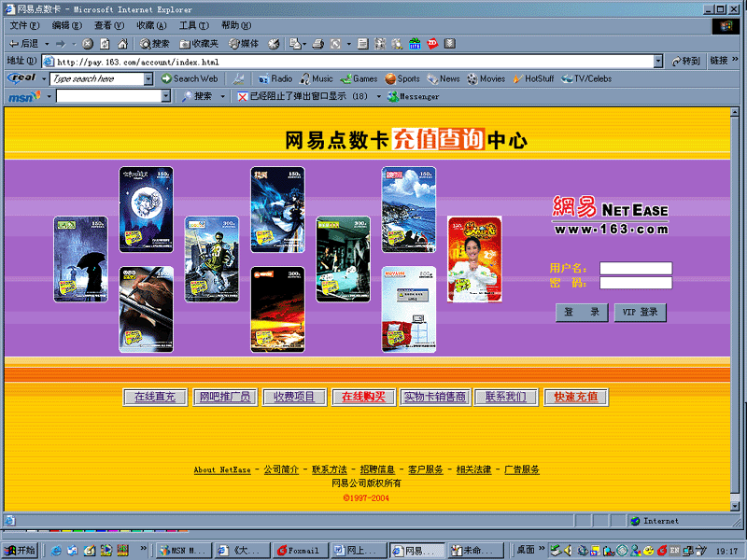Click the Mail icon in IE toolbar
Viewport: 747px width, 560px height.
(x=295, y=44)
